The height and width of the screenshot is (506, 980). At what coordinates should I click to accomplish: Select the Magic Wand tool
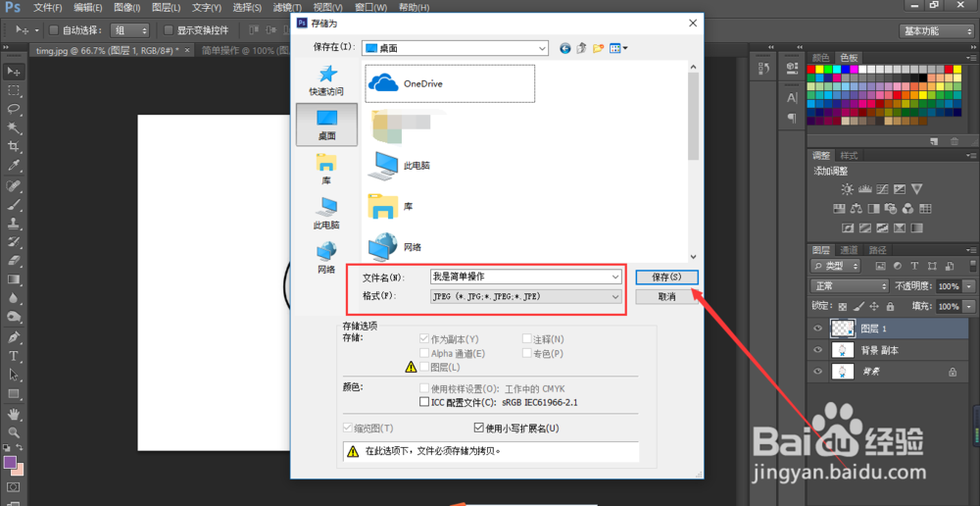[x=14, y=128]
